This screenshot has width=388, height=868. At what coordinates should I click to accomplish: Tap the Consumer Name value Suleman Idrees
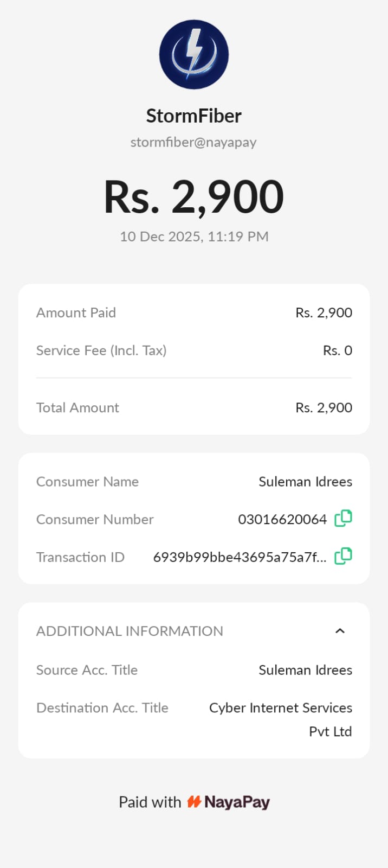pos(305,482)
